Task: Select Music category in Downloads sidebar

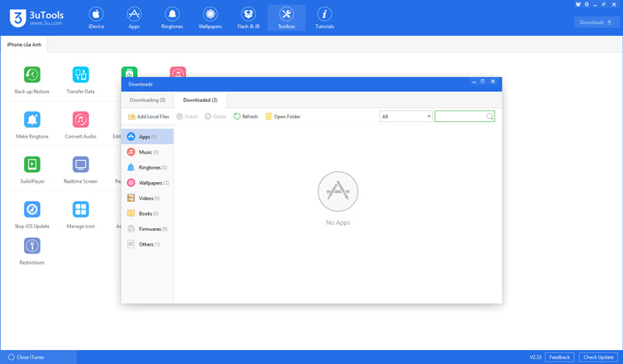Action: tap(147, 152)
